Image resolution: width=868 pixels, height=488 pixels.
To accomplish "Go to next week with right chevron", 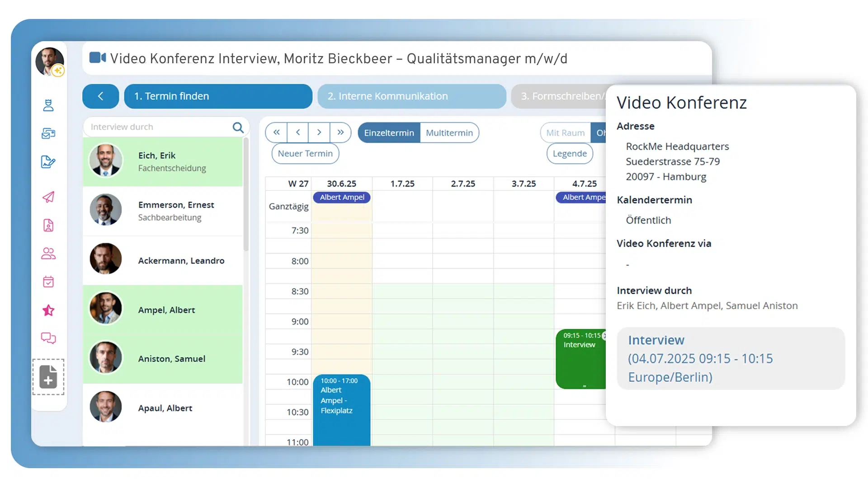I will click(319, 132).
